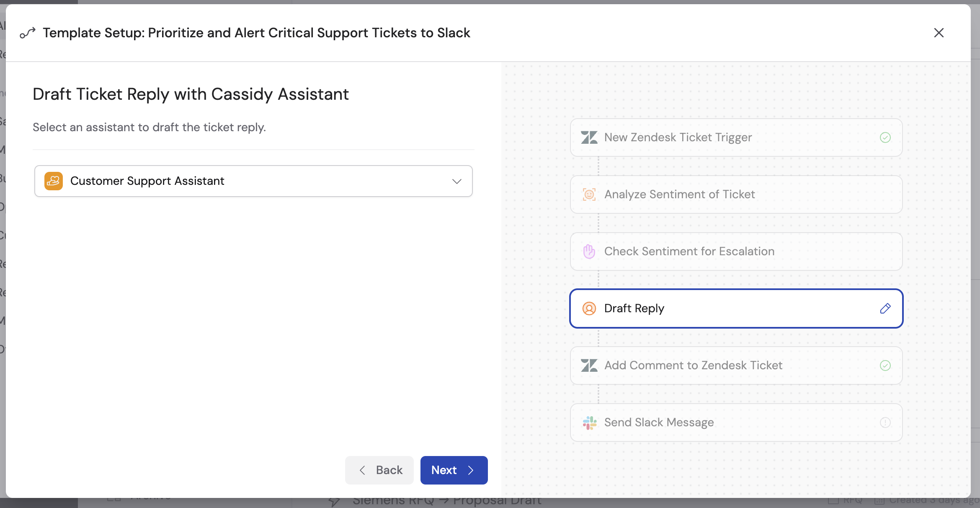
Task: Click the green checkmark on New Zendesk Ticket Trigger
Action: pyautogui.click(x=885, y=137)
